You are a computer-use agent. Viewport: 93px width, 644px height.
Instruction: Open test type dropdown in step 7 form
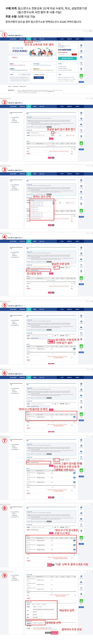pyautogui.click(x=42, y=460)
